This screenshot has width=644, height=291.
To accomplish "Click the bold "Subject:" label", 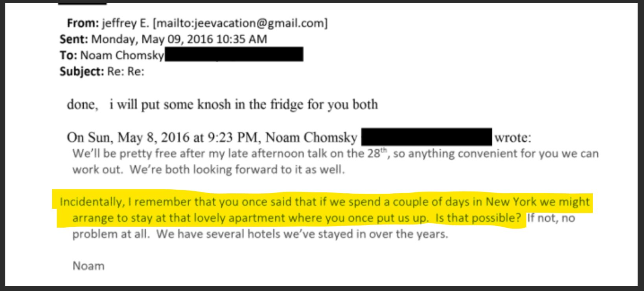I will coord(82,72).
